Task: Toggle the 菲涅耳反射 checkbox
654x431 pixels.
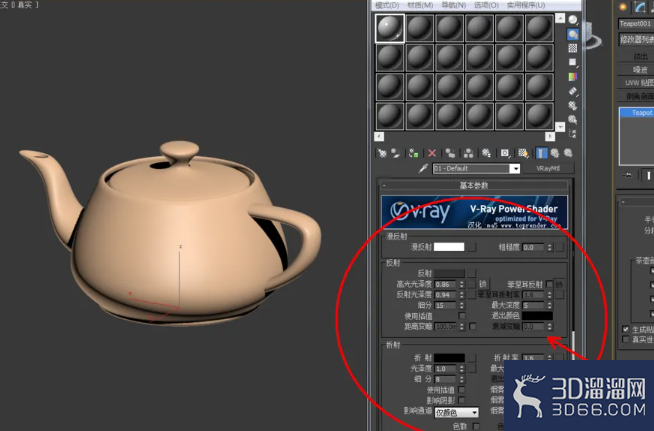Action: 549,284
